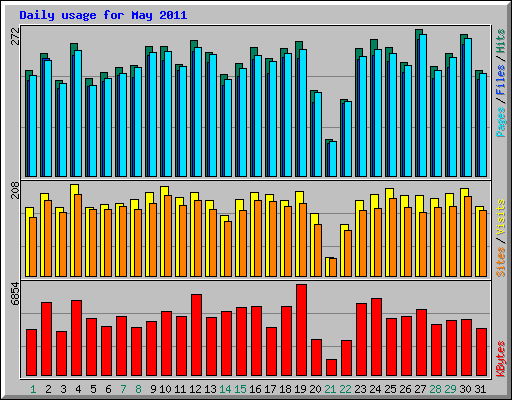Click green day label 7
512x400 pixels.
(x=123, y=389)
